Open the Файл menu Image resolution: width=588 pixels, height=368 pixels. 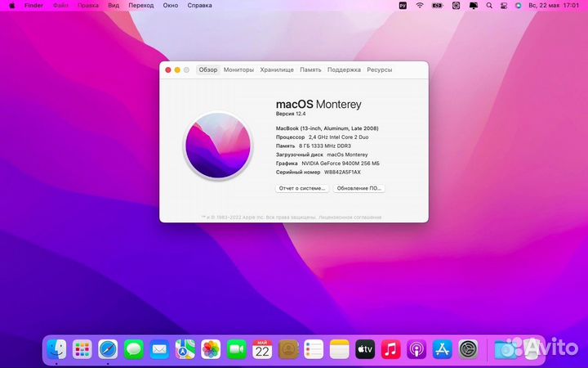(x=60, y=5)
